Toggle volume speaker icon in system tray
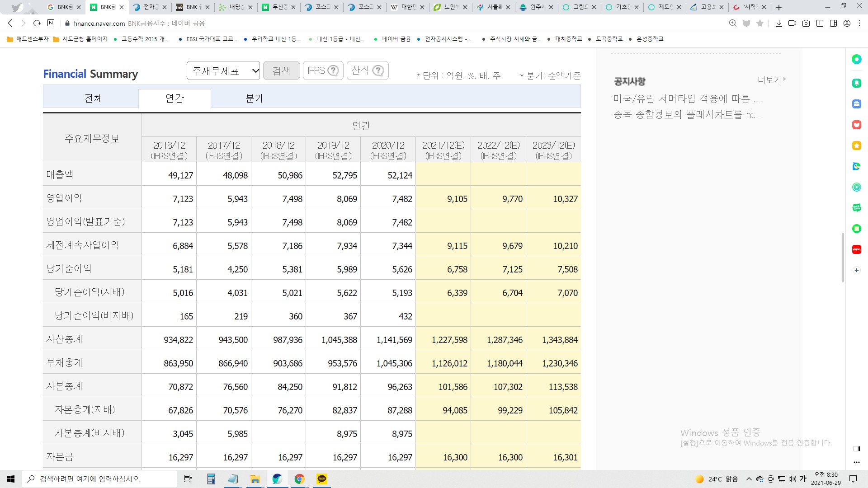The width and height of the screenshot is (868, 488). 792,479
